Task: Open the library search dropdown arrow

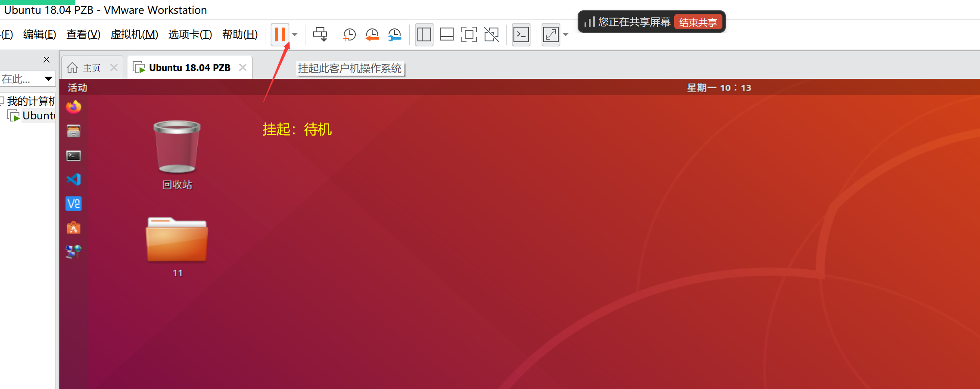Action: pos(48,79)
